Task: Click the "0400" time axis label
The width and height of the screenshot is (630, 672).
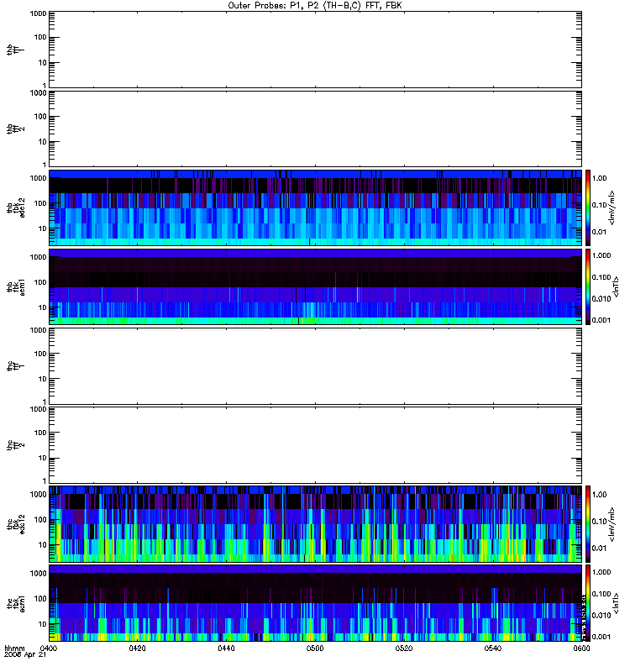Action: coord(49,648)
